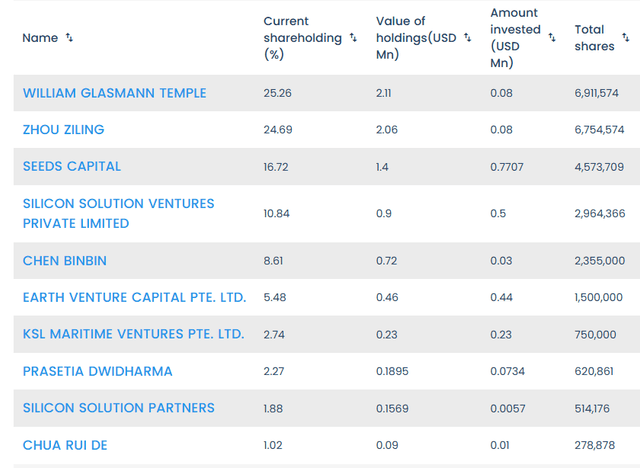The height and width of the screenshot is (468, 640).
Task: Click sort arrows next to Value of holdings
Action: (x=467, y=38)
